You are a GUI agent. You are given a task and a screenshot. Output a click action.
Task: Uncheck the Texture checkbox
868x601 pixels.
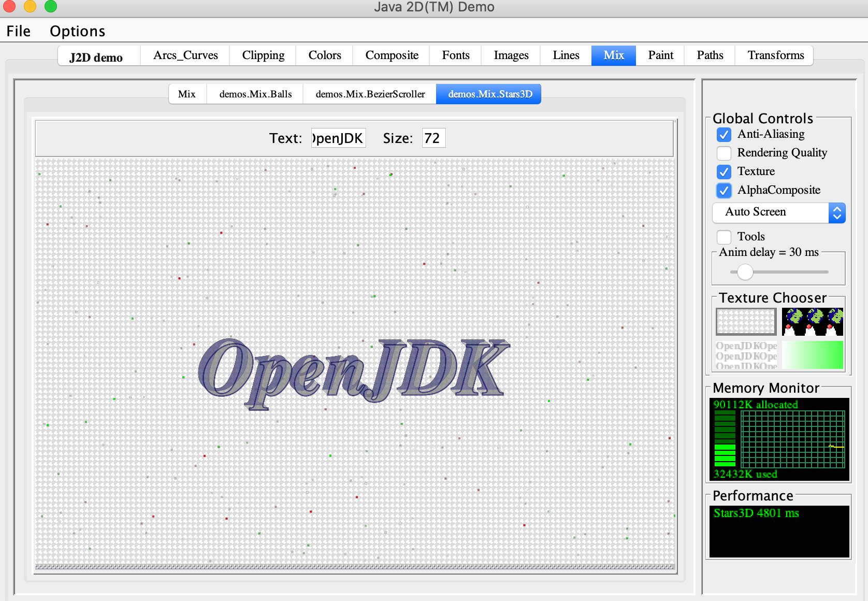[724, 172]
